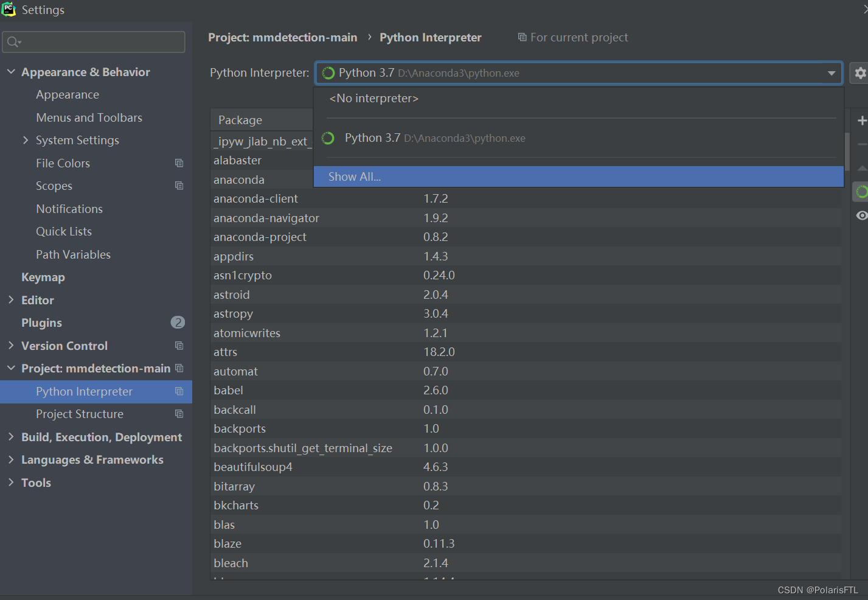The width and height of the screenshot is (868, 600).
Task: Expand the Tools section
Action: click(x=11, y=483)
